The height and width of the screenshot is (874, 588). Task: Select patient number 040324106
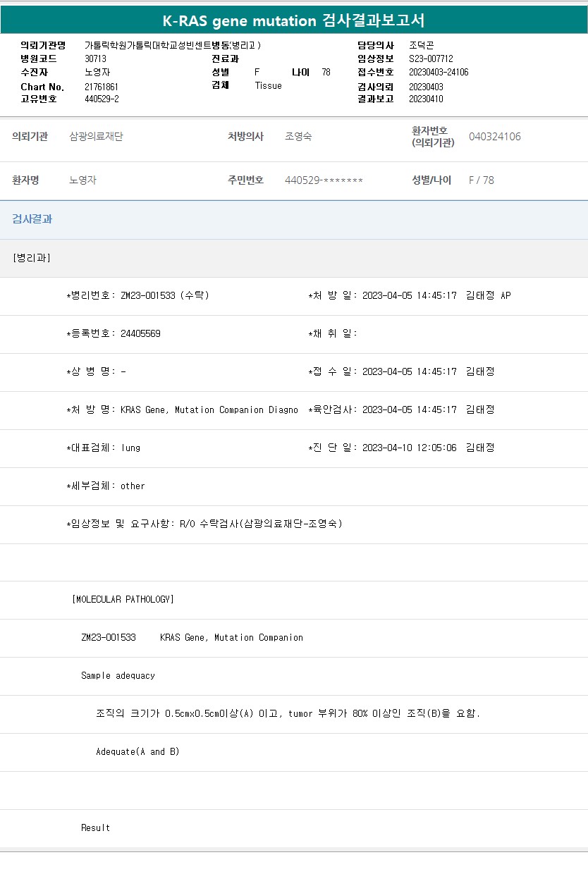pyautogui.click(x=495, y=136)
